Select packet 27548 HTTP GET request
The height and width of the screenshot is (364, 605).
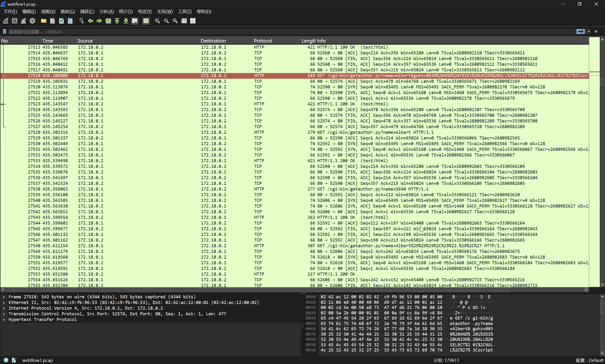point(294,246)
